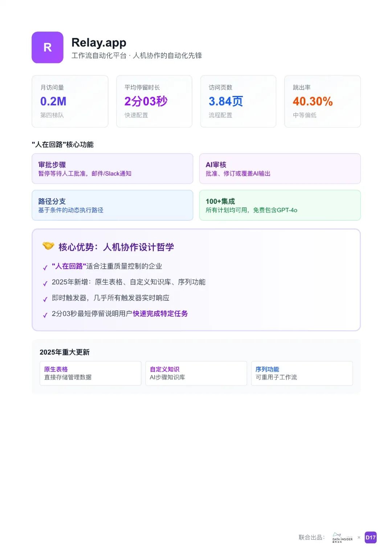The width and height of the screenshot is (392, 555).
Task: Open the 原生表格 update card
Action: [x=90, y=373]
